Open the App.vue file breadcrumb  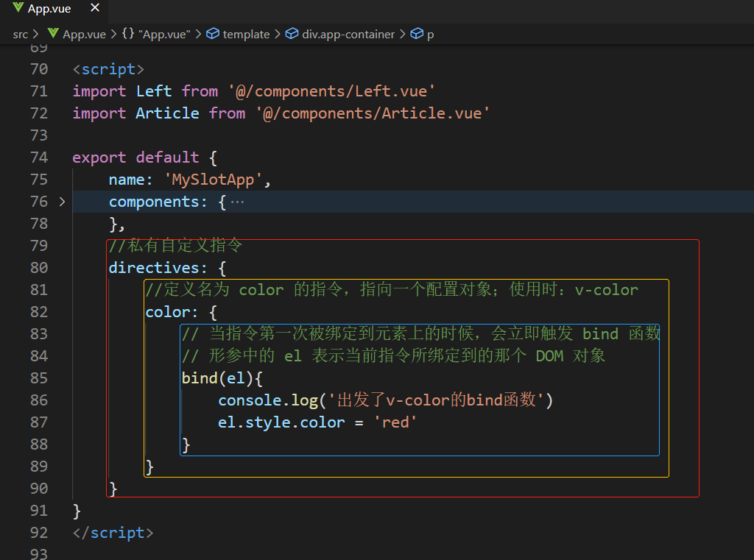point(84,34)
